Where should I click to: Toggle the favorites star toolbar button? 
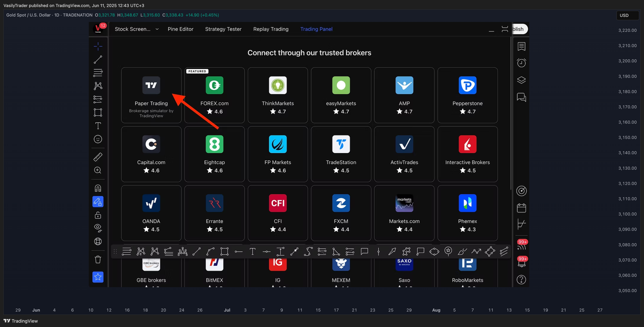click(x=98, y=277)
